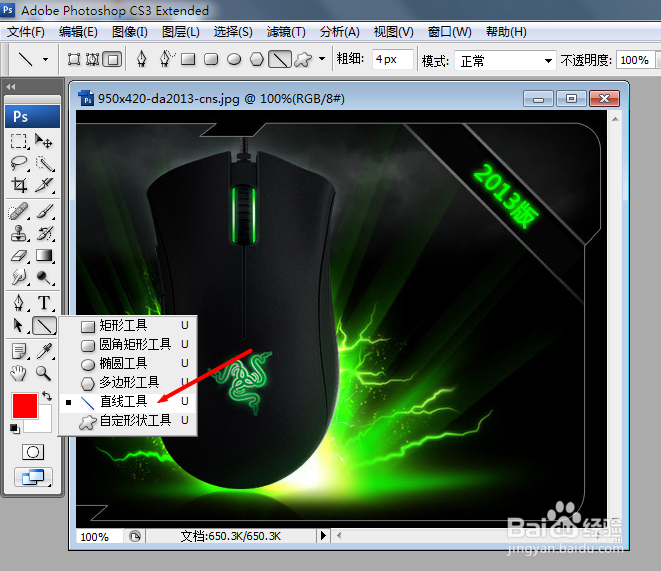
Task: Select the Healing Brush tool
Action: [x=19, y=211]
